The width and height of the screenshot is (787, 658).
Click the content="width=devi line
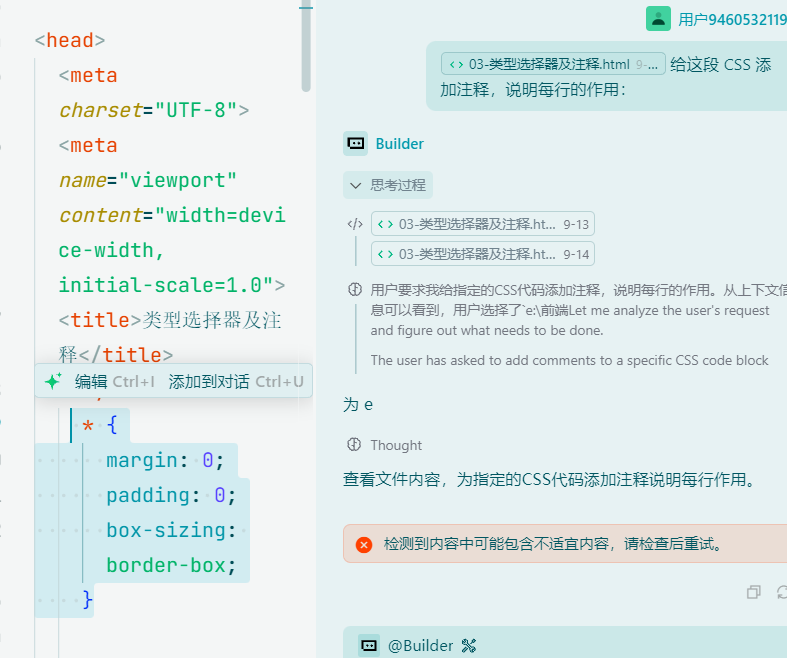(172, 215)
